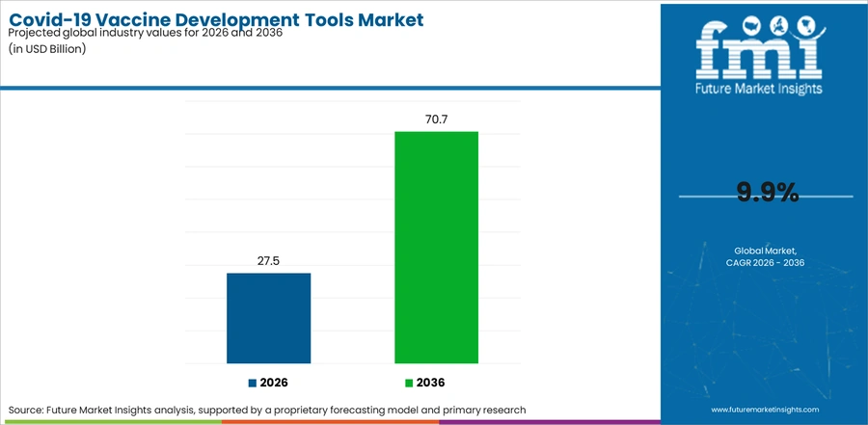Image resolution: width=868 pixels, height=425 pixels.
Task: Click the subtitle about projected global industry values
Action: click(x=146, y=33)
